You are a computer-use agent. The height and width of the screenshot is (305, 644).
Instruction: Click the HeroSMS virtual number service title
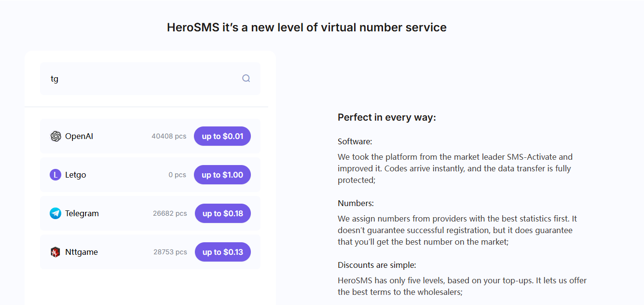pyautogui.click(x=306, y=28)
